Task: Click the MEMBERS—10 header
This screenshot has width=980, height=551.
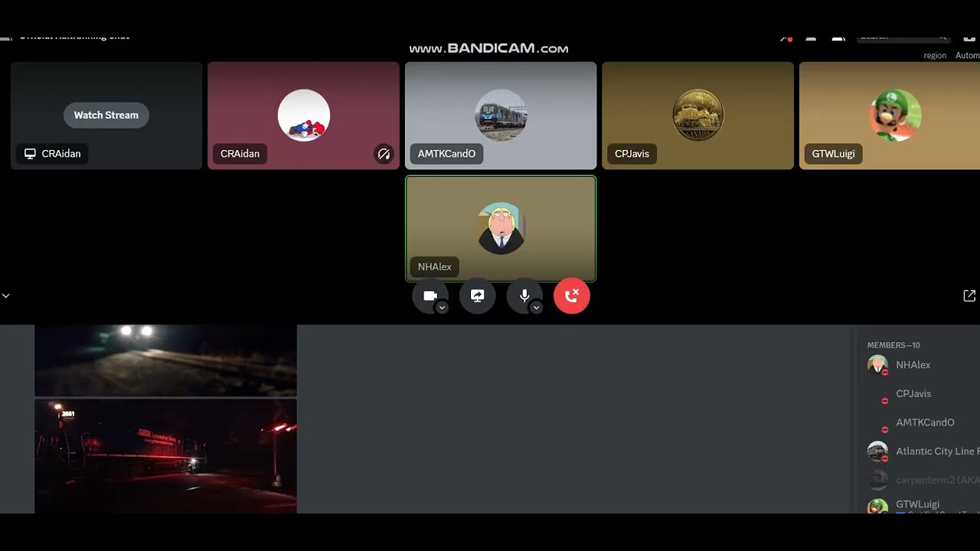Action: pyautogui.click(x=893, y=345)
